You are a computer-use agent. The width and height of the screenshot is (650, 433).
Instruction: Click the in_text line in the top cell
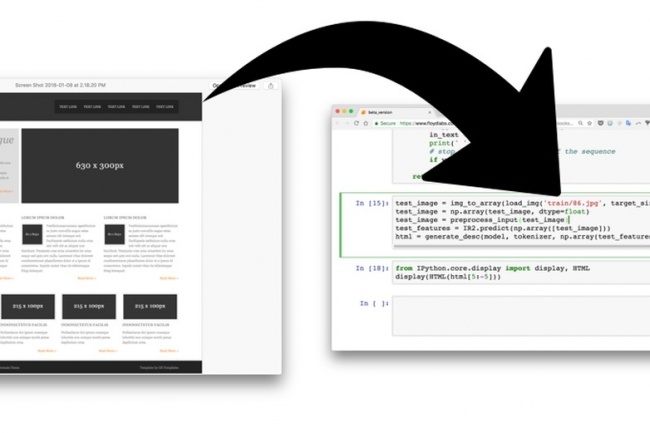[444, 135]
